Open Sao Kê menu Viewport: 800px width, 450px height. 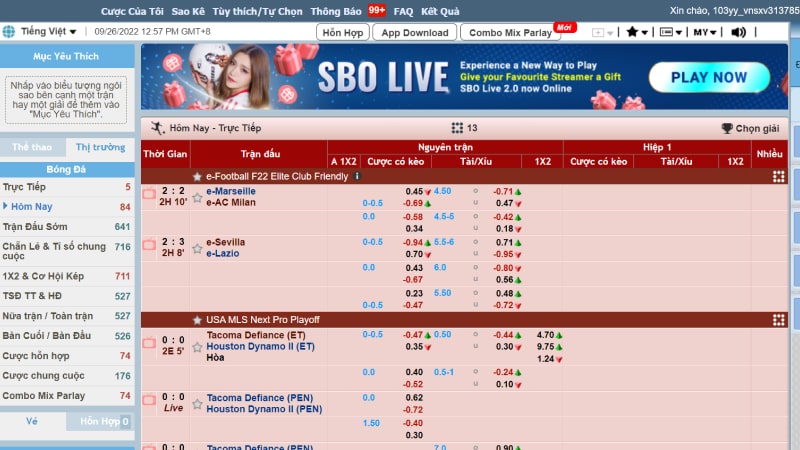coord(188,11)
